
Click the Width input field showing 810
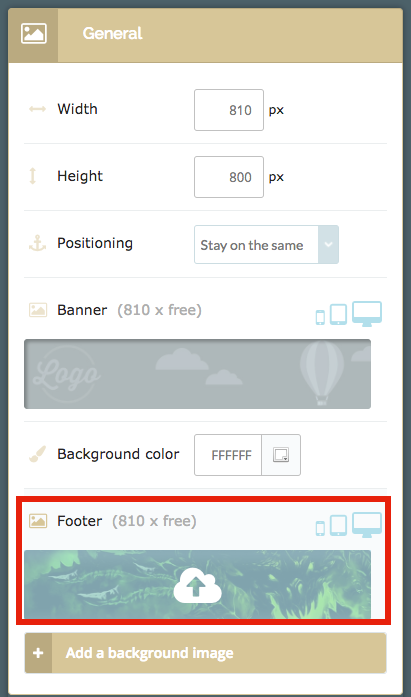pos(229,110)
